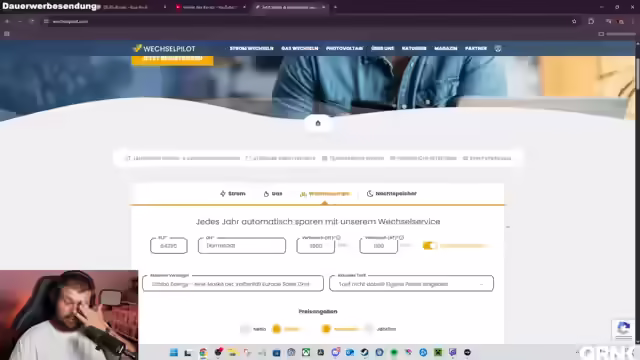
Task: Open the Über uns nav item
Action: (x=382, y=49)
